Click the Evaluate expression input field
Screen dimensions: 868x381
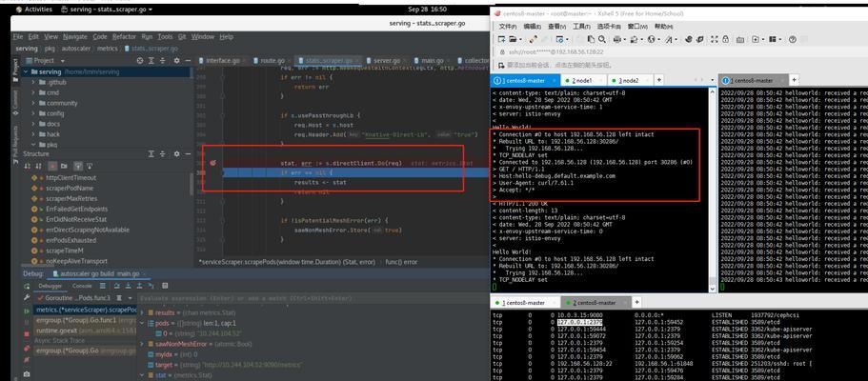[313, 298]
